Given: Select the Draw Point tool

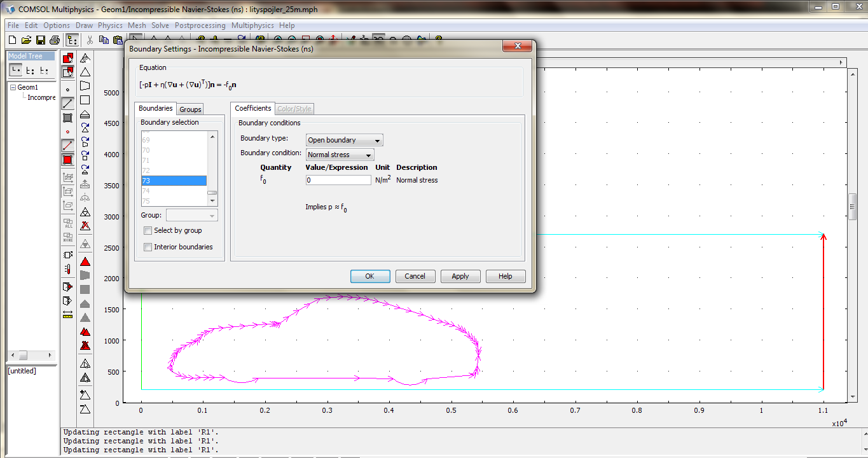Looking at the screenshot, I should pos(68,90).
